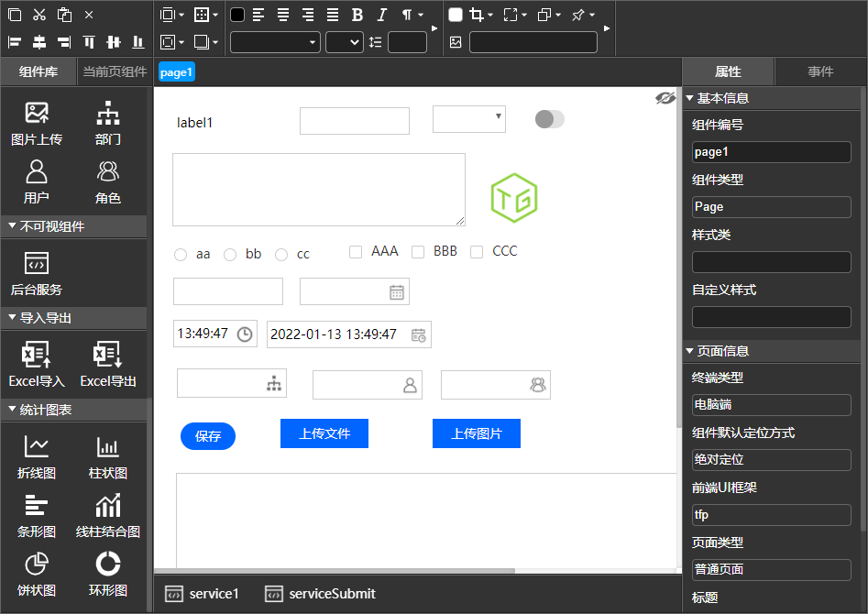This screenshot has height=614, width=868.
Task: Select service1 in bottom bar
Action: coord(202,594)
